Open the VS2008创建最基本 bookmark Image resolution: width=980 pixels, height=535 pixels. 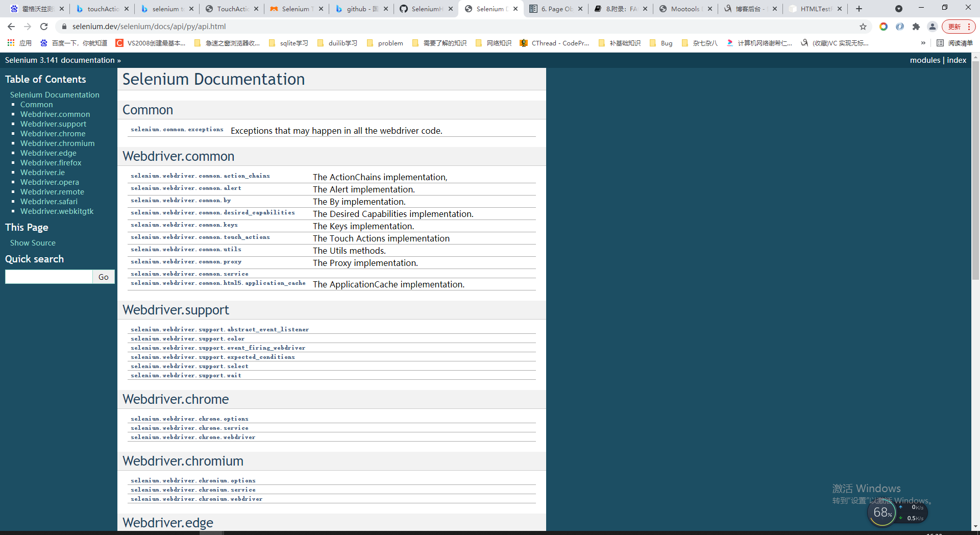tap(151, 43)
